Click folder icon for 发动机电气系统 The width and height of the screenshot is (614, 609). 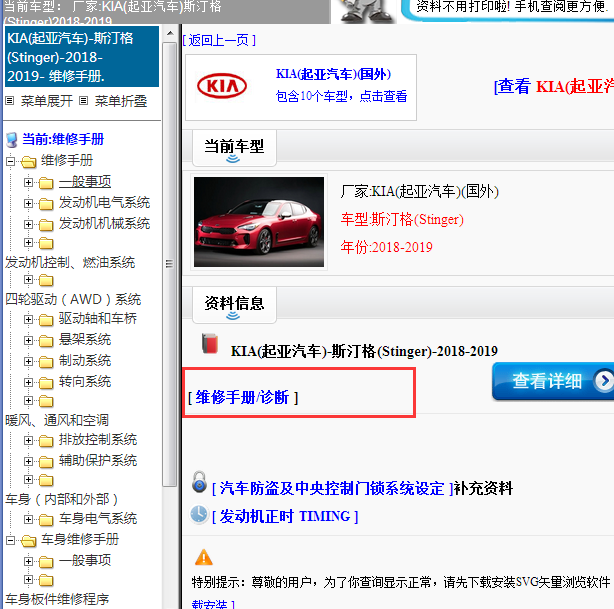[x=46, y=204]
